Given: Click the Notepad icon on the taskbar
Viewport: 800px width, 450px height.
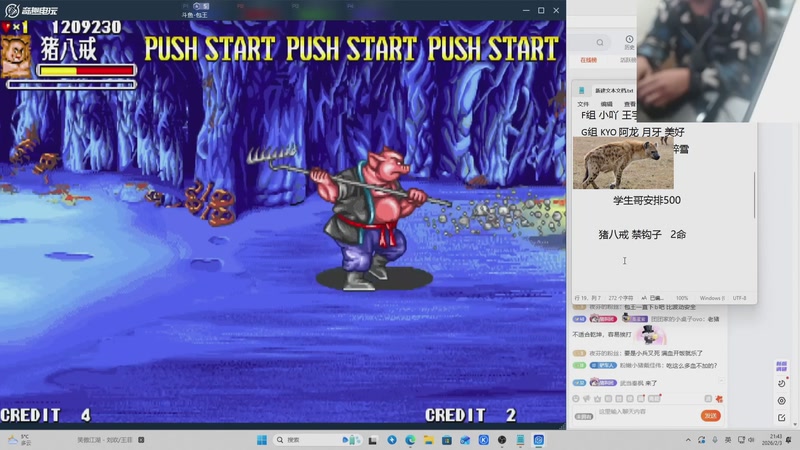Looking at the screenshot, I should click(x=520, y=440).
